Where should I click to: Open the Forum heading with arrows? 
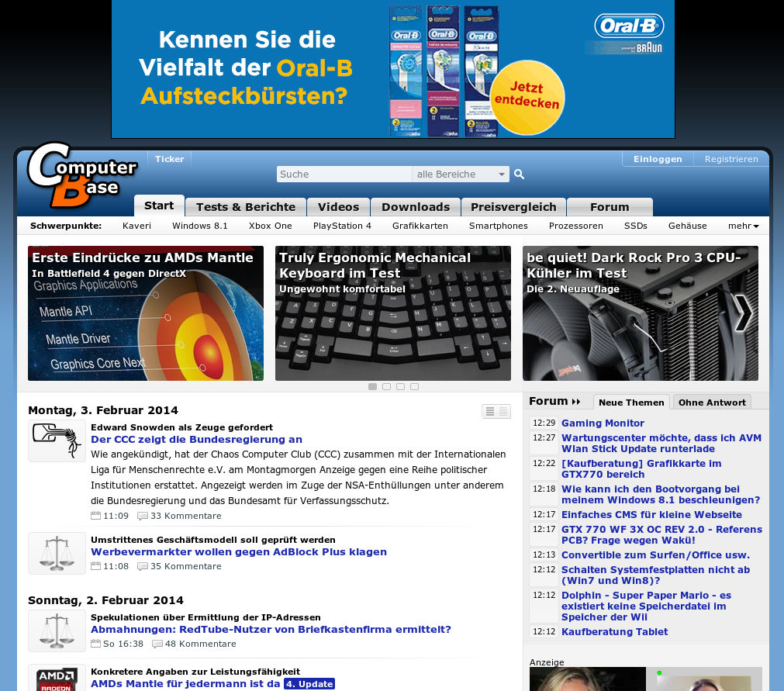[554, 401]
